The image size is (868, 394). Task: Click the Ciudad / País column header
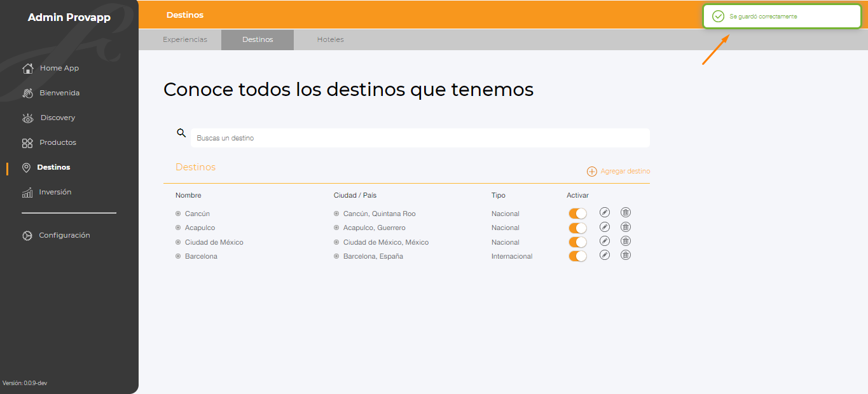click(x=355, y=196)
